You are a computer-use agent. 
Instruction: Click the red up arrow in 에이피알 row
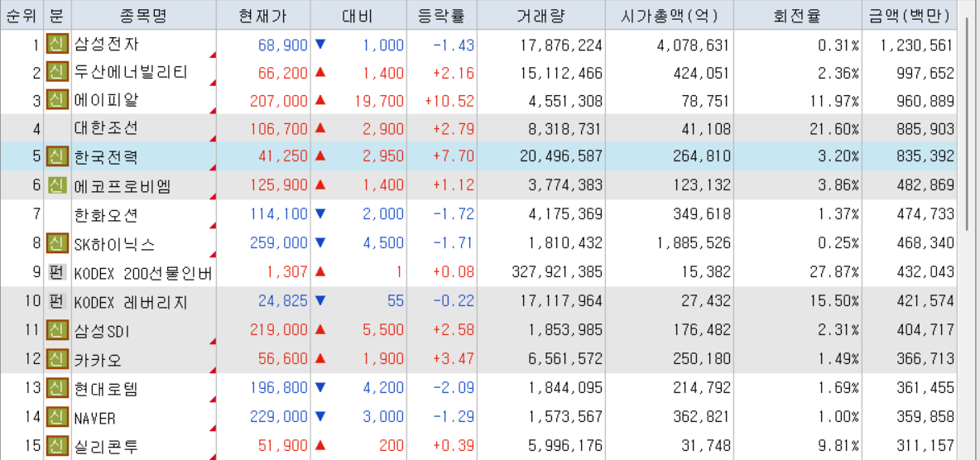tap(320, 100)
